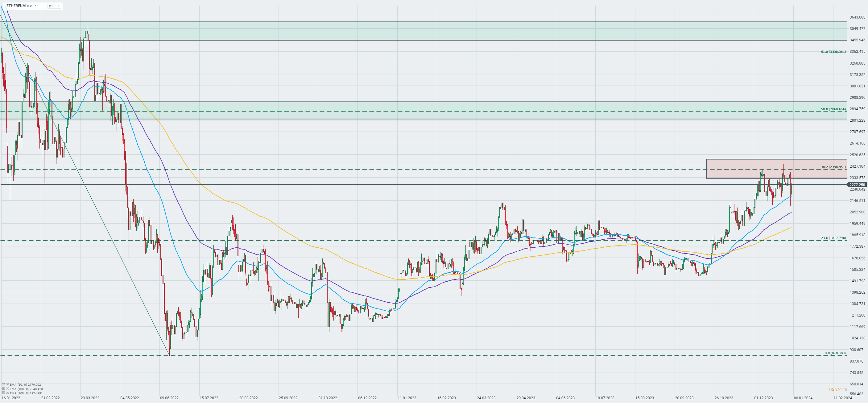Click the 09.06.2022 date on time axis
The height and width of the screenshot is (403, 868).
(169, 398)
